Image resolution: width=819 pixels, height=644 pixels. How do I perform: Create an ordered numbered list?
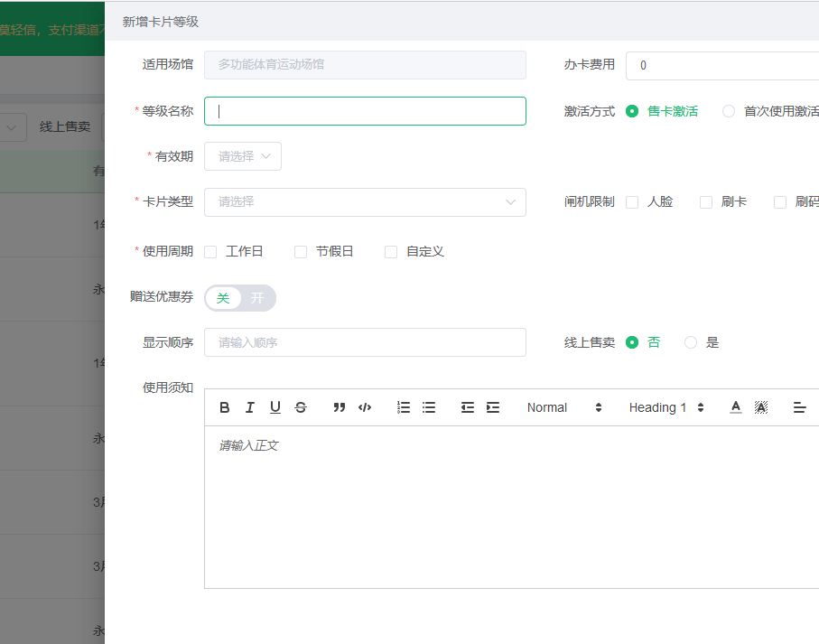click(404, 407)
